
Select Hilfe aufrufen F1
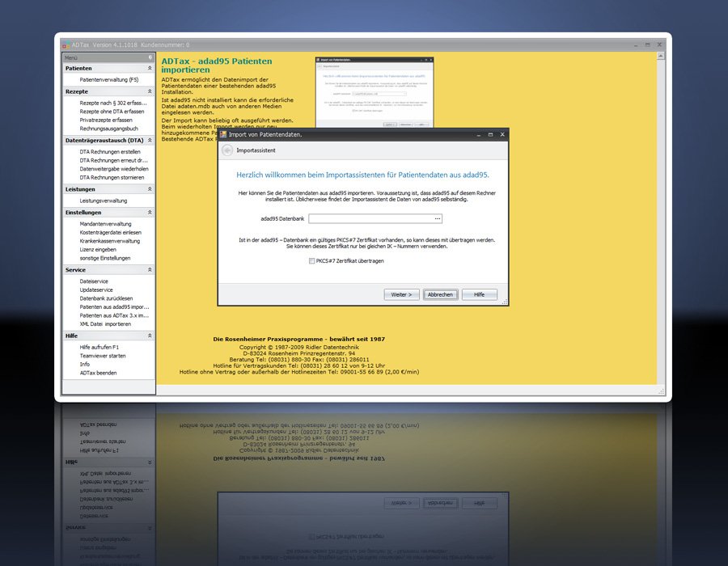pyautogui.click(x=99, y=347)
